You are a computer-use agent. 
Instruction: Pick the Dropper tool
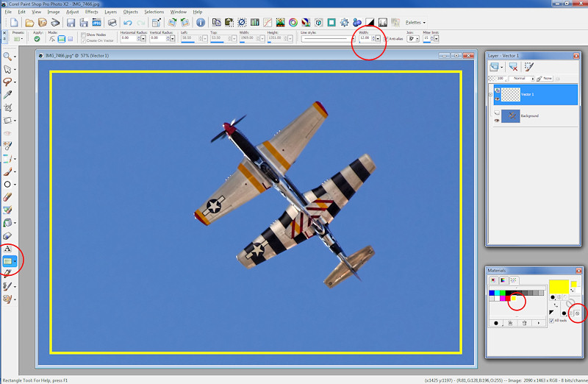pyautogui.click(x=8, y=95)
